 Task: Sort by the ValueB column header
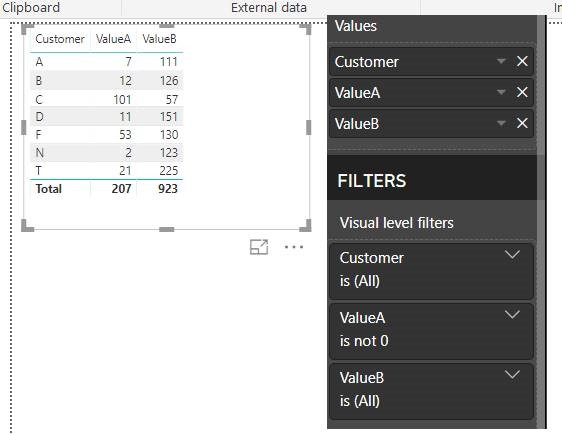159,39
